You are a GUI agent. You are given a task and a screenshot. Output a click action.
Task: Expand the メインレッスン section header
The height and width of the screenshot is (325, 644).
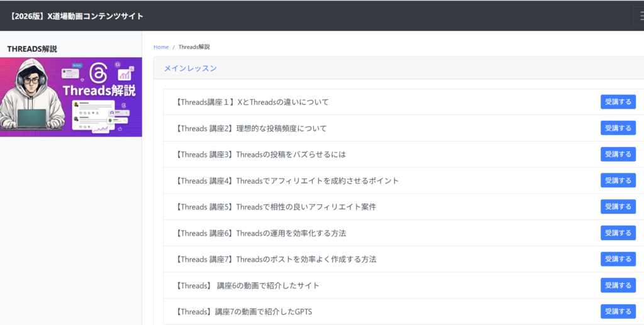[x=191, y=69]
